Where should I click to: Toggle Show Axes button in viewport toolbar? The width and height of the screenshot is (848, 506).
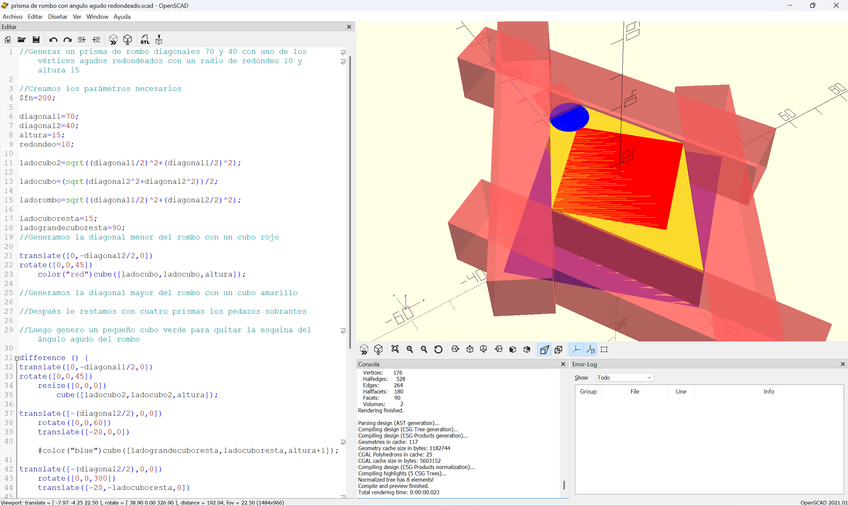[575, 350]
